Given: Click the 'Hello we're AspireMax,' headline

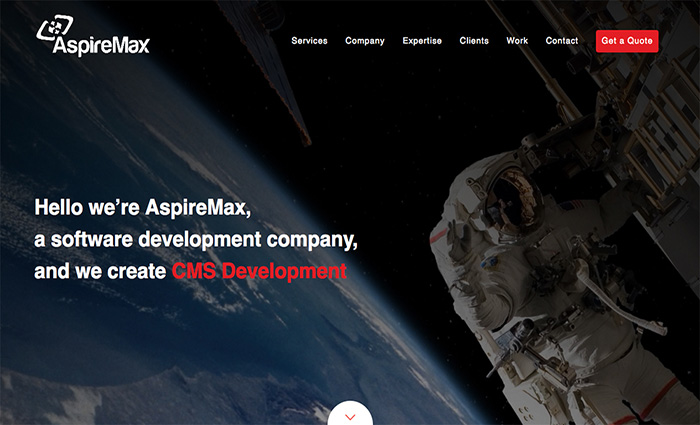Looking at the screenshot, I should [x=143, y=208].
